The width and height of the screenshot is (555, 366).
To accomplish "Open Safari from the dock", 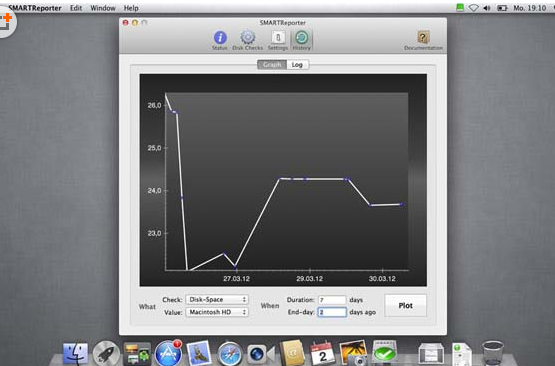I will pos(230,354).
